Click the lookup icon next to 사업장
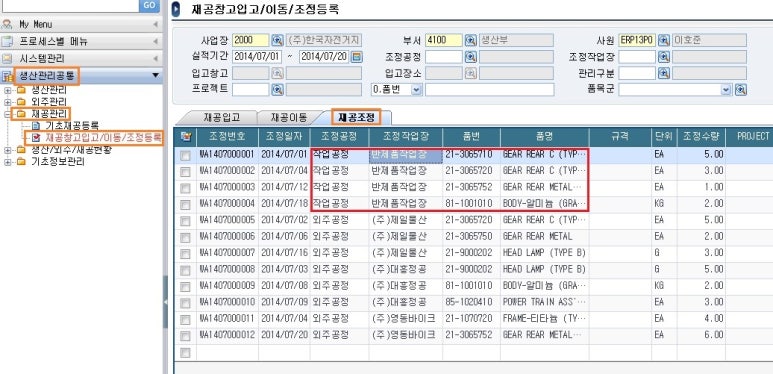Image resolution: width=773 pixels, height=374 pixels. point(278,40)
